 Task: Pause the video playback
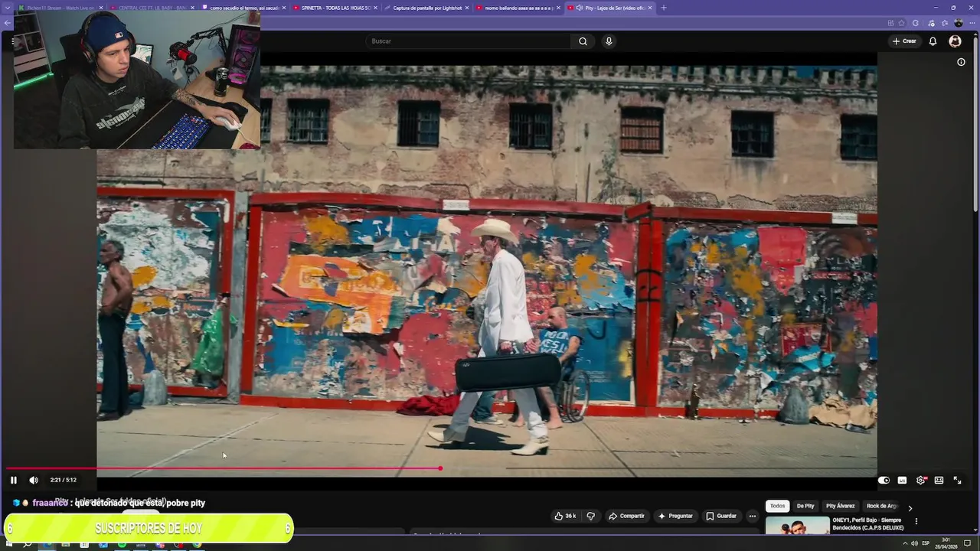14,480
